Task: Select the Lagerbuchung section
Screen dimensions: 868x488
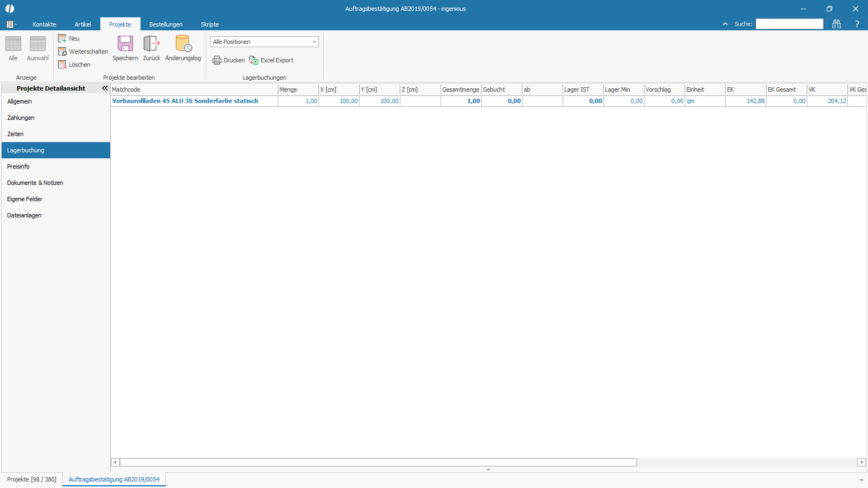Action: [x=56, y=150]
